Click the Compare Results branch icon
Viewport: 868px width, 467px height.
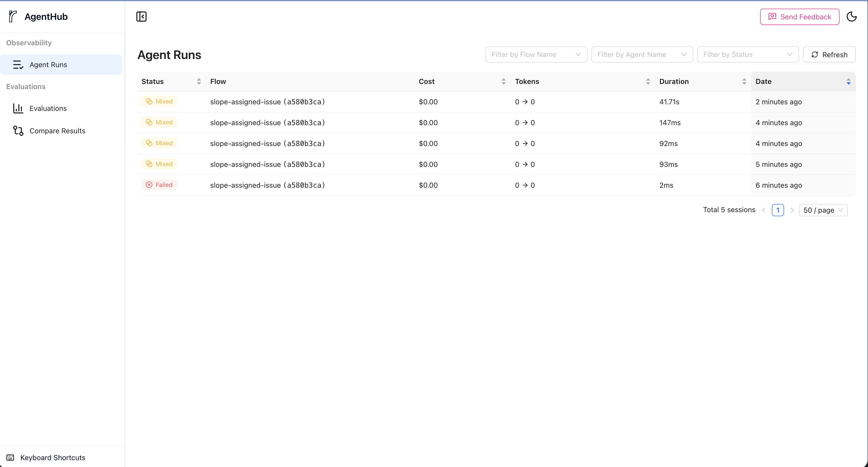18,131
